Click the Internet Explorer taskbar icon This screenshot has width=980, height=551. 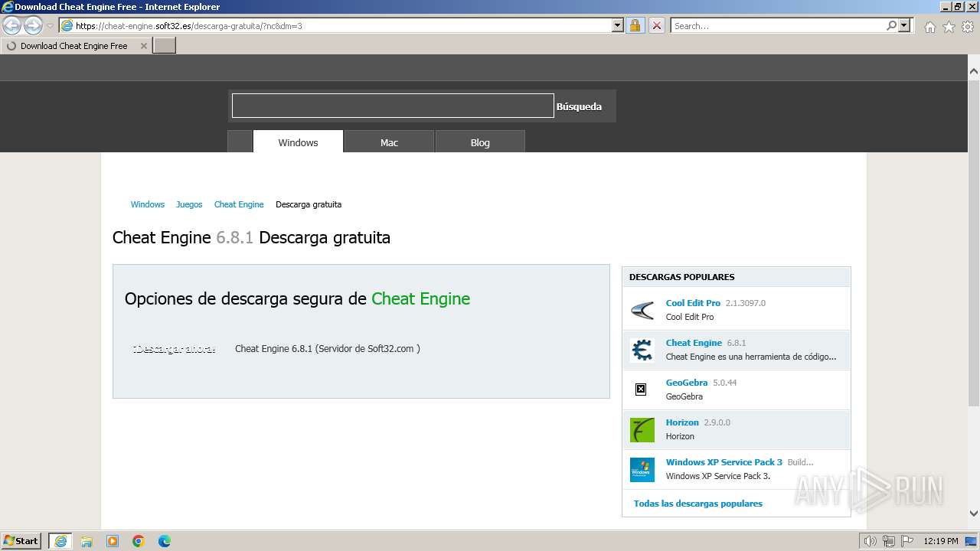tap(60, 541)
